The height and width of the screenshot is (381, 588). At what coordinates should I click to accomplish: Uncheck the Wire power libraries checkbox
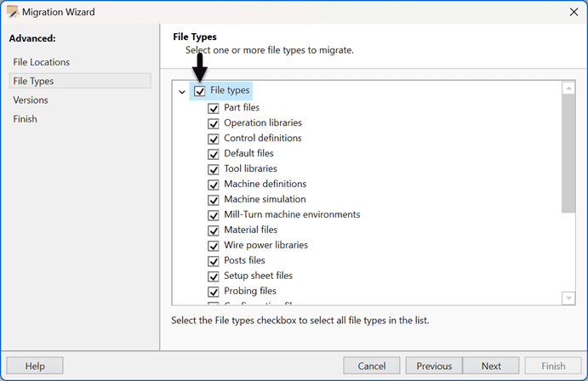[x=214, y=246]
